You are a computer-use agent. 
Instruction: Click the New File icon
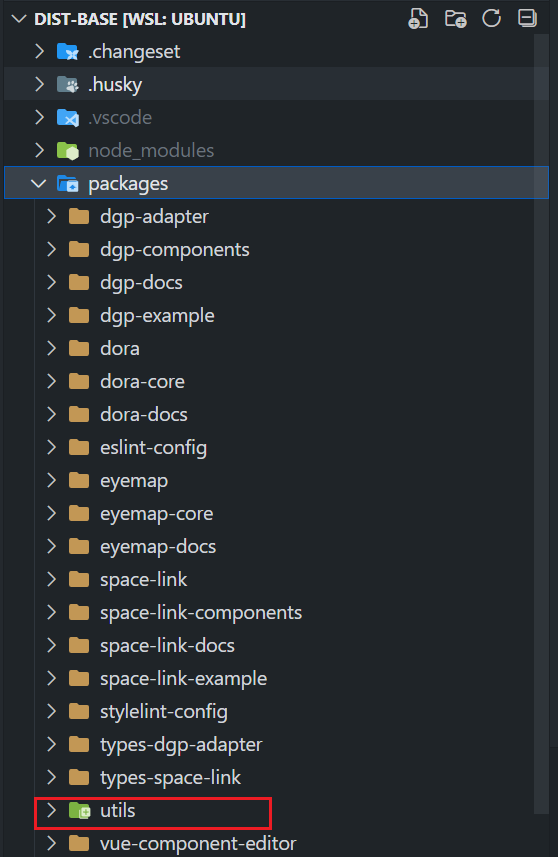point(418,19)
